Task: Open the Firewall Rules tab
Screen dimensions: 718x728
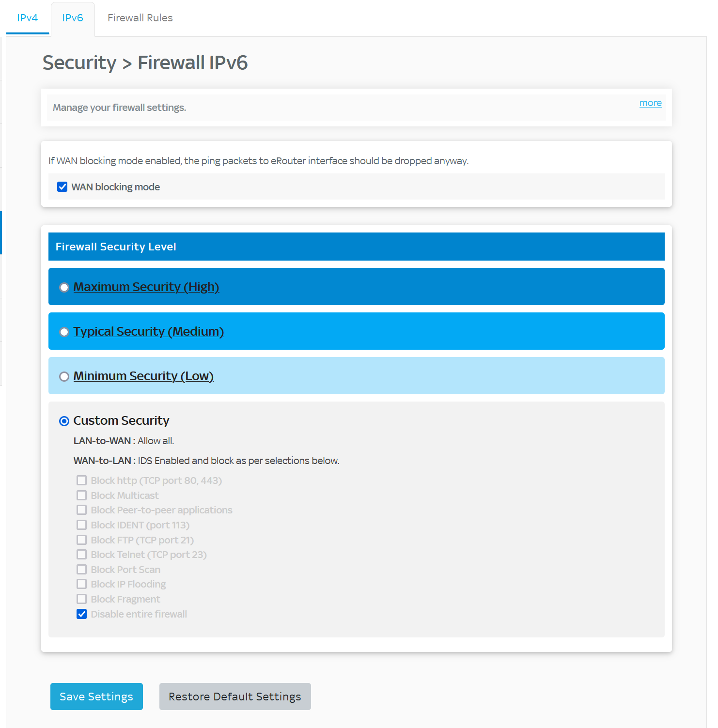Action: [x=140, y=17]
